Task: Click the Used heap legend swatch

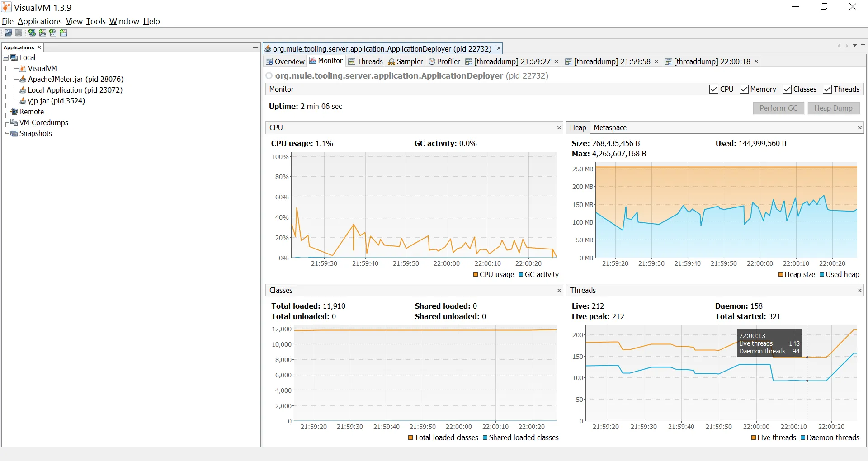Action: [x=822, y=274]
